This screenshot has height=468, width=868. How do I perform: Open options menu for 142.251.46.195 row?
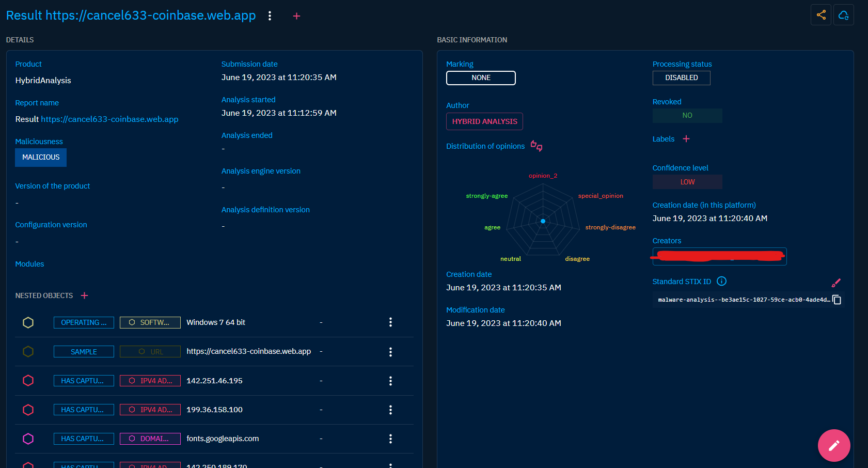[390, 381]
